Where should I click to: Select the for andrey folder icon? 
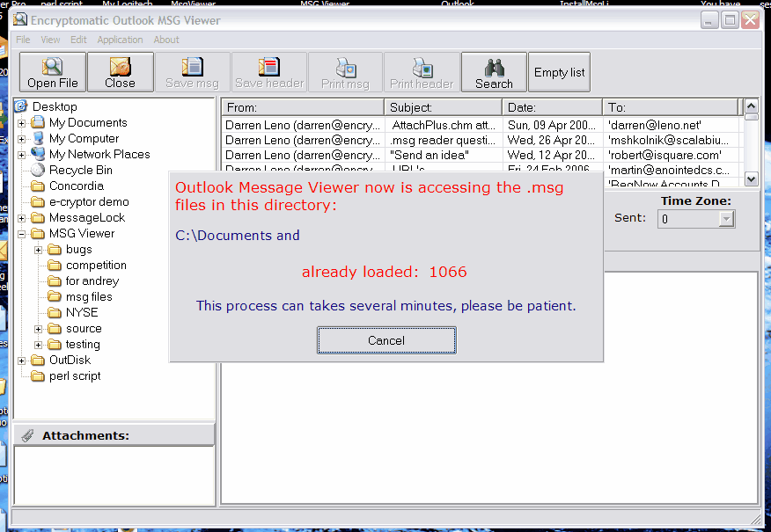[55, 281]
